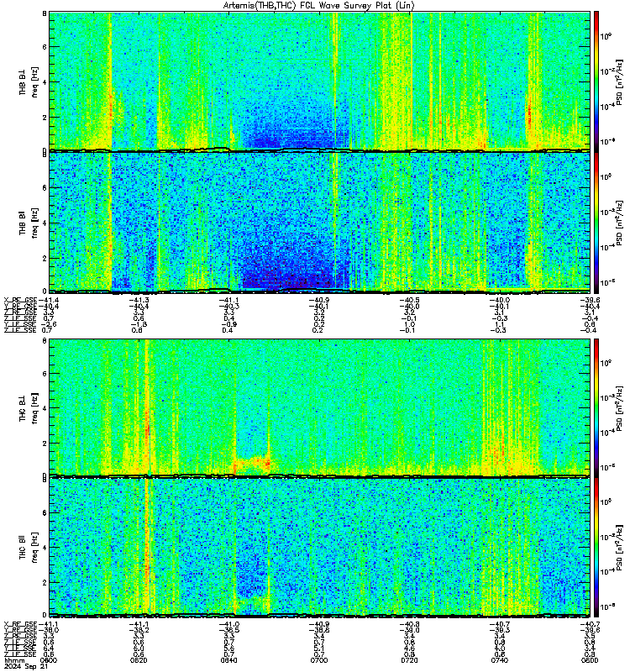Click the 0720 time tick label
The width and height of the screenshot is (630, 672).
[x=409, y=660]
